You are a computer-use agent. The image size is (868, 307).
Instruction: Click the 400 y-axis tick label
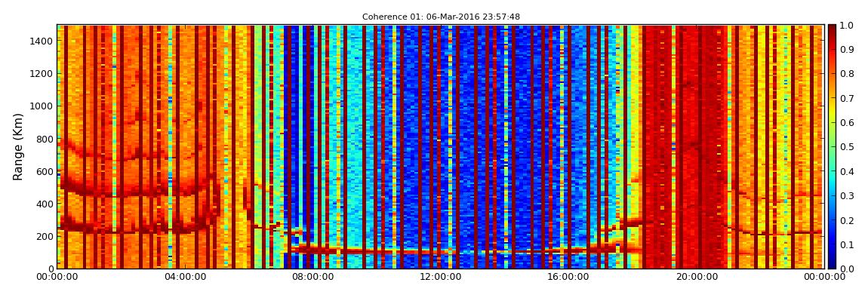[46, 204]
